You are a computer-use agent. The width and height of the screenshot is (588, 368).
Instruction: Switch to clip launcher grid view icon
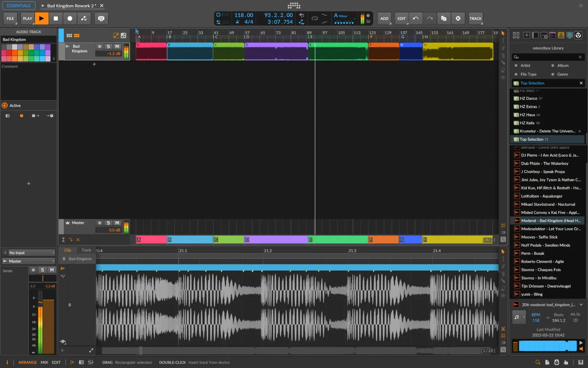[69, 36]
